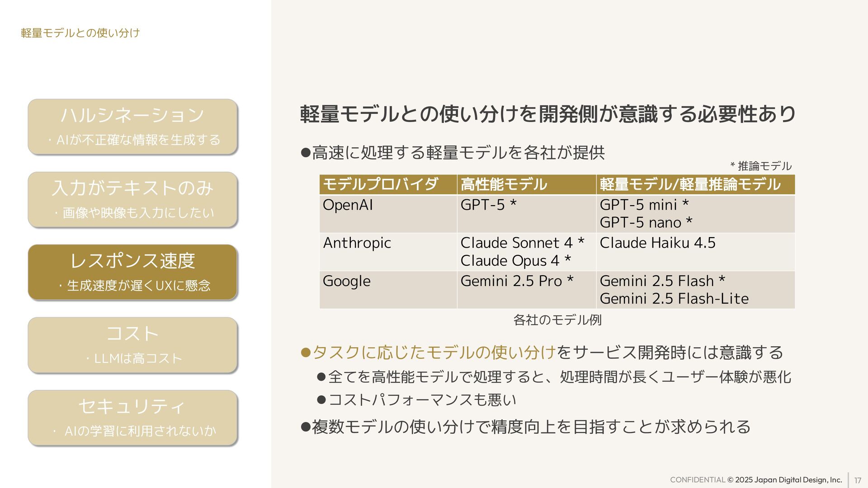Image resolution: width=868 pixels, height=488 pixels.
Task: Click the セキュリティ card
Action: 132,418
